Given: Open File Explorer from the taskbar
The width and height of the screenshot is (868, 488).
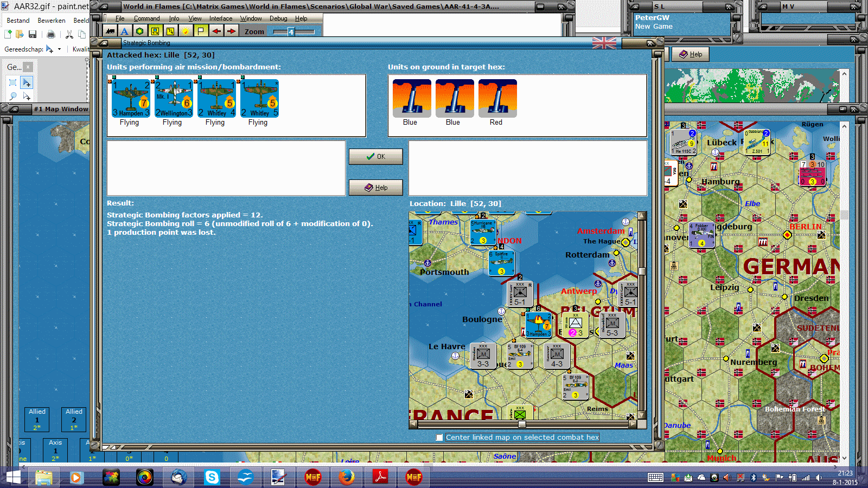Looking at the screenshot, I should click(x=43, y=477).
